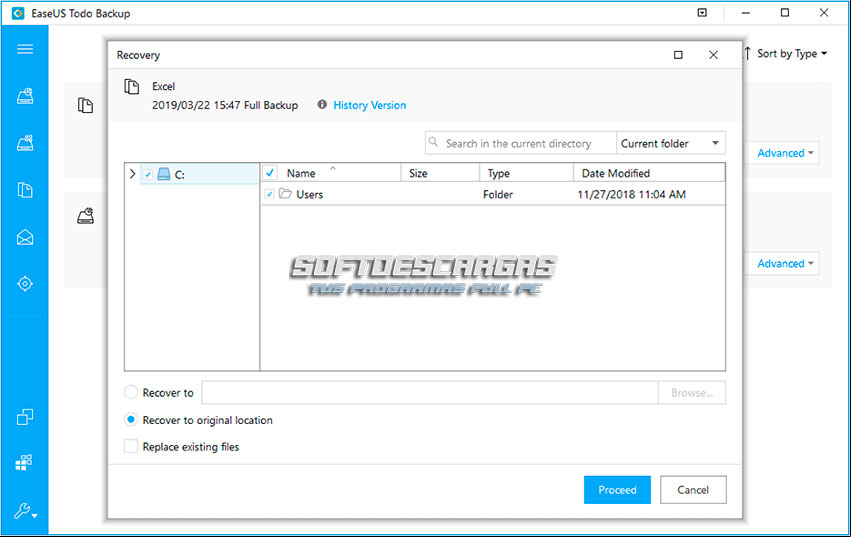Image resolution: width=851 pixels, height=537 pixels.
Task: Click the search magnifier icon
Action: [x=433, y=142]
